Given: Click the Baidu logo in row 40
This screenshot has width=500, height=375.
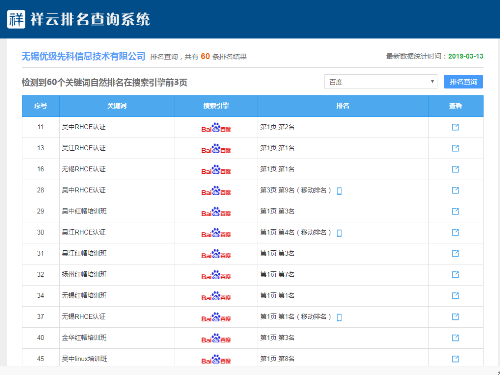Looking at the screenshot, I should click(216, 338).
